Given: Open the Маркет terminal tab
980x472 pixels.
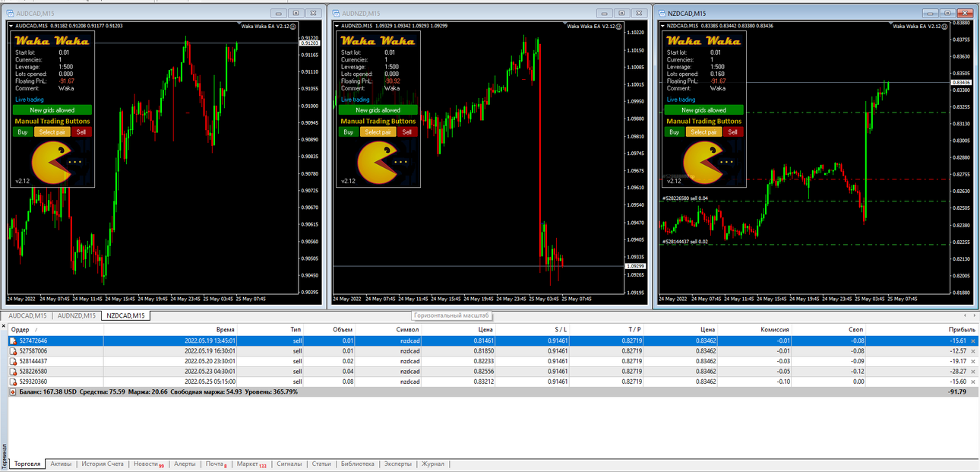Looking at the screenshot, I should coord(251,464).
